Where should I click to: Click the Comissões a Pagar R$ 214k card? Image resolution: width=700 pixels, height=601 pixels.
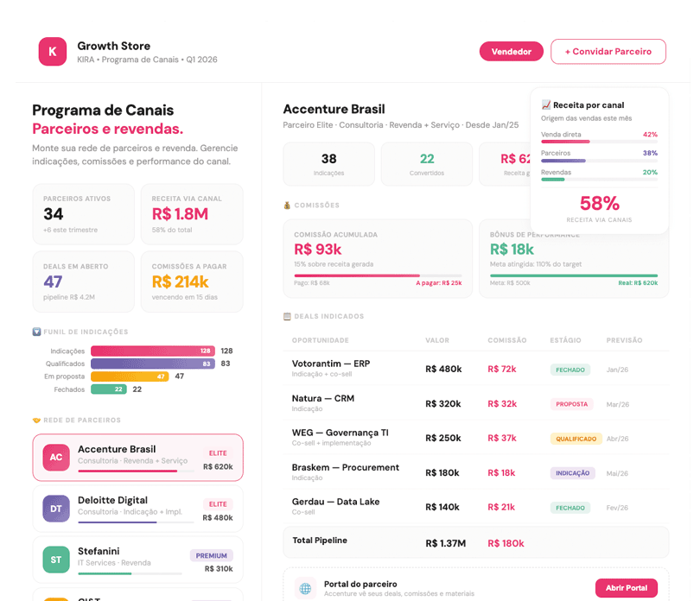pyautogui.click(x=192, y=282)
